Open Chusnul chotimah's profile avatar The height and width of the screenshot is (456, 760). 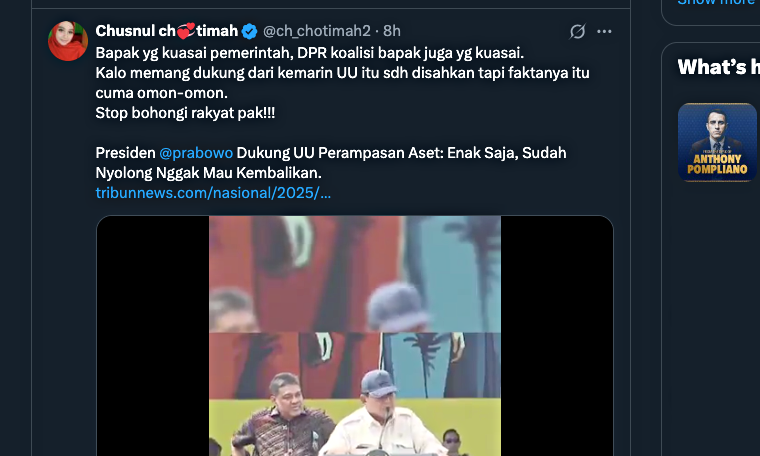(68, 41)
